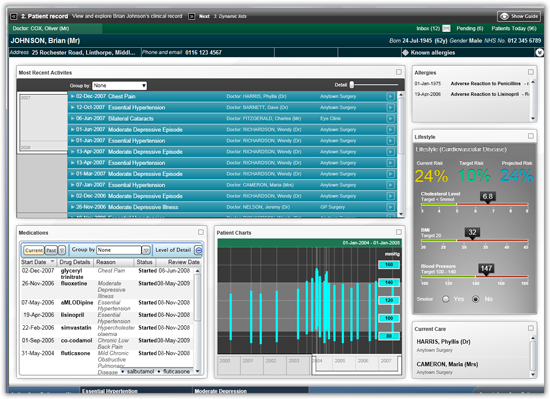Screen dimensions: 550x399
Task: Toggle the Show Guide eye button
Action: point(518,16)
